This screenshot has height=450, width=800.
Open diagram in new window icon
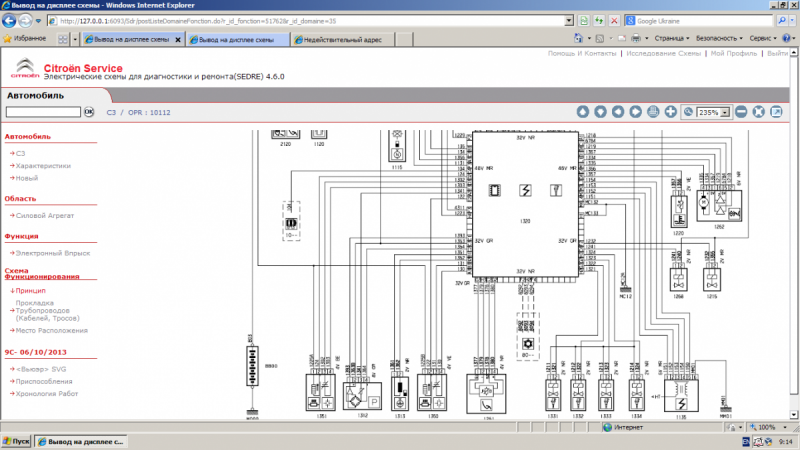(x=776, y=112)
